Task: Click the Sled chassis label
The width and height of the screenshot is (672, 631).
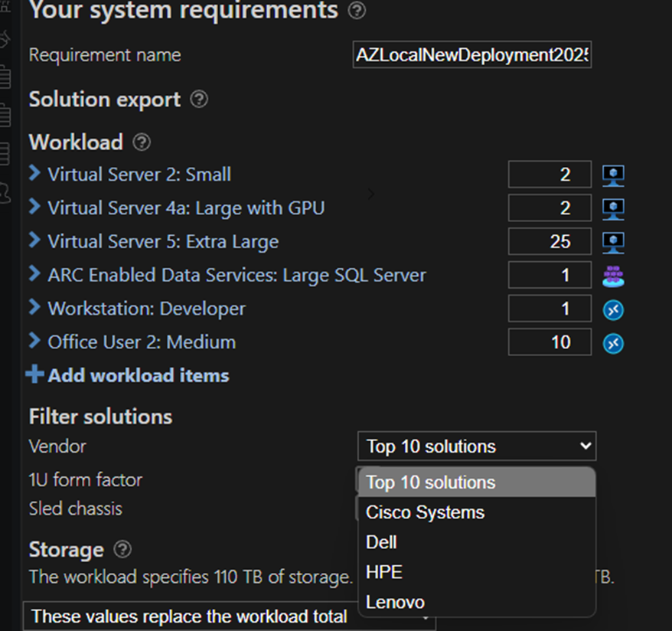Action: click(x=76, y=508)
